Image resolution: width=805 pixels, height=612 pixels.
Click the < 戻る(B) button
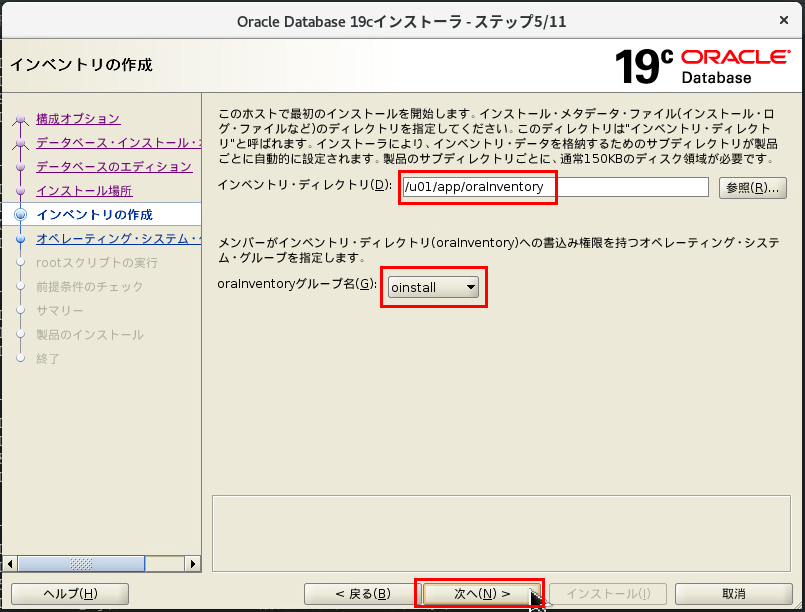[363, 594]
